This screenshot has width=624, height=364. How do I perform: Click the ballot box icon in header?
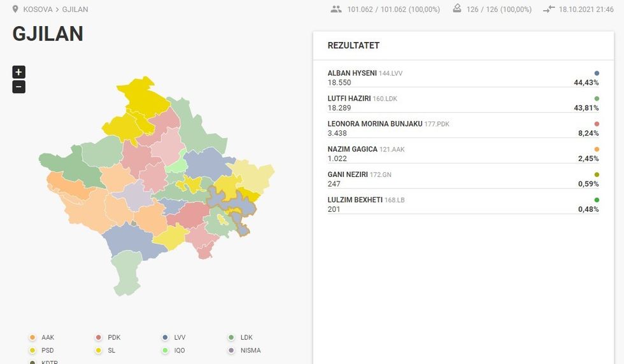pos(457,10)
